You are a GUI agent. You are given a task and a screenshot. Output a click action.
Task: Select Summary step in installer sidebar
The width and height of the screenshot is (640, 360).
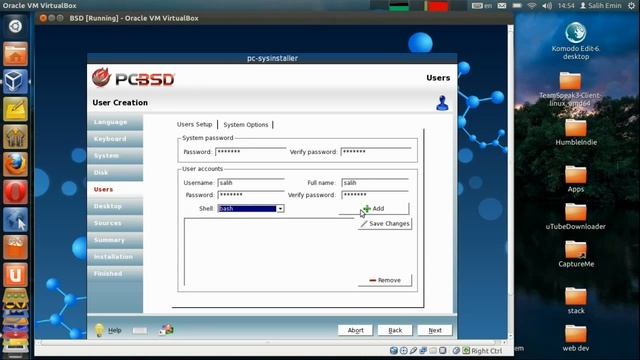115,240
